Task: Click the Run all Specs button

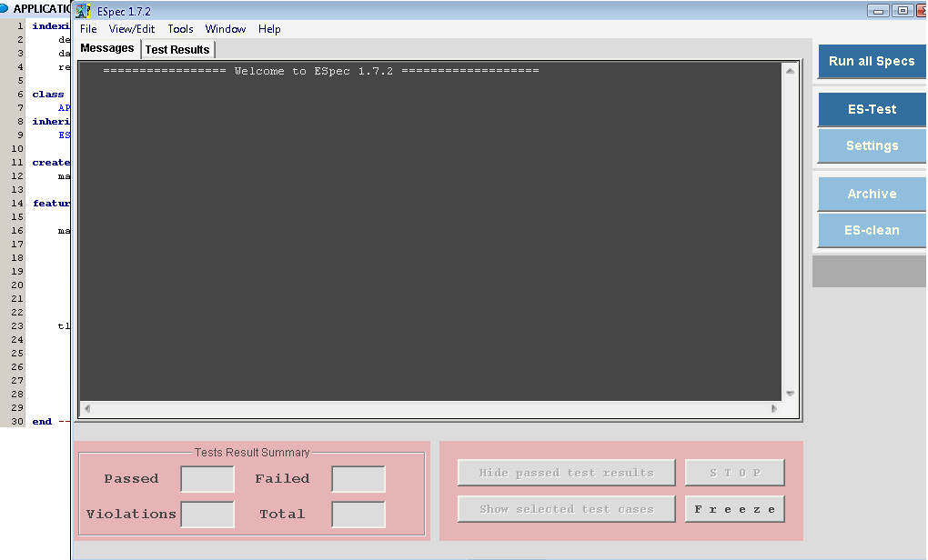Action: (872, 61)
